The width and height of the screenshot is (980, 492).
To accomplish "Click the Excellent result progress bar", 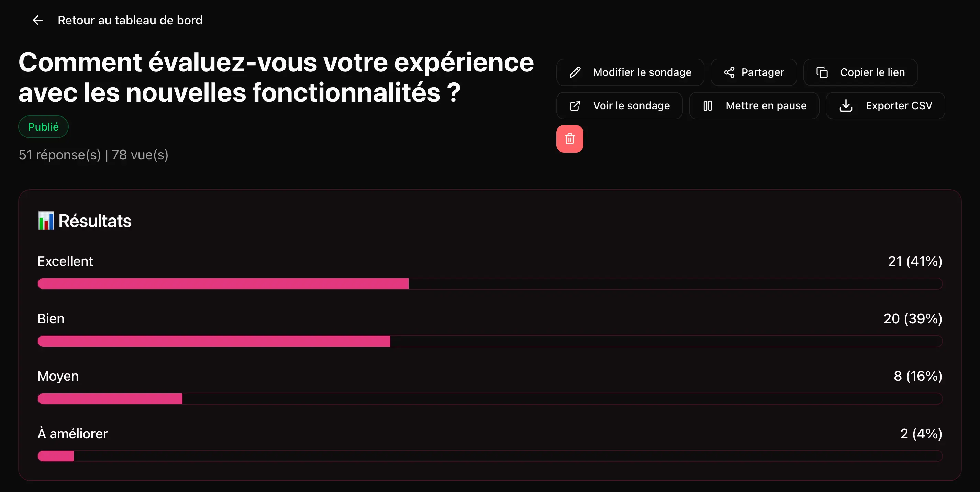I will (x=490, y=283).
